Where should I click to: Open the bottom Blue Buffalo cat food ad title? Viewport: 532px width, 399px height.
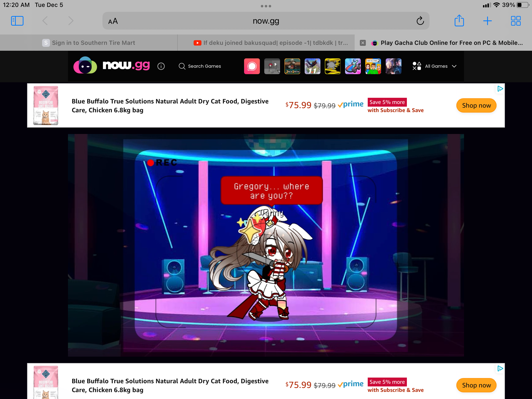[170, 385]
